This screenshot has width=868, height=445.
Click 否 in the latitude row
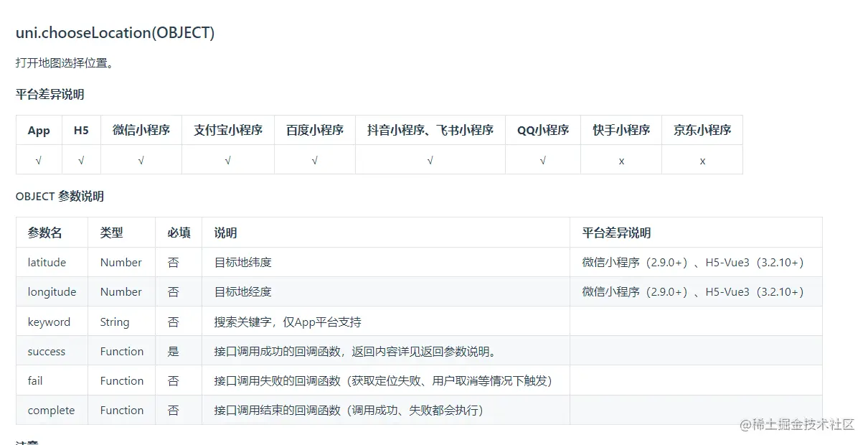pos(173,263)
